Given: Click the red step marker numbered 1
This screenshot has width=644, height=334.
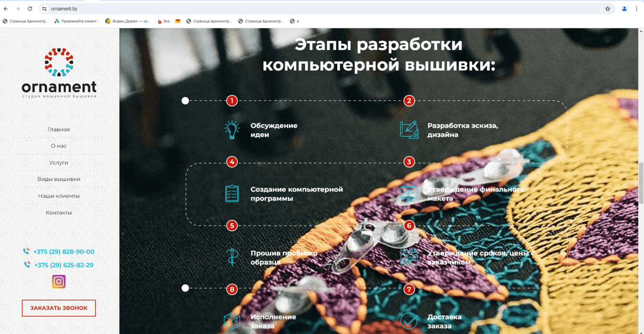Looking at the screenshot, I should (232, 100).
